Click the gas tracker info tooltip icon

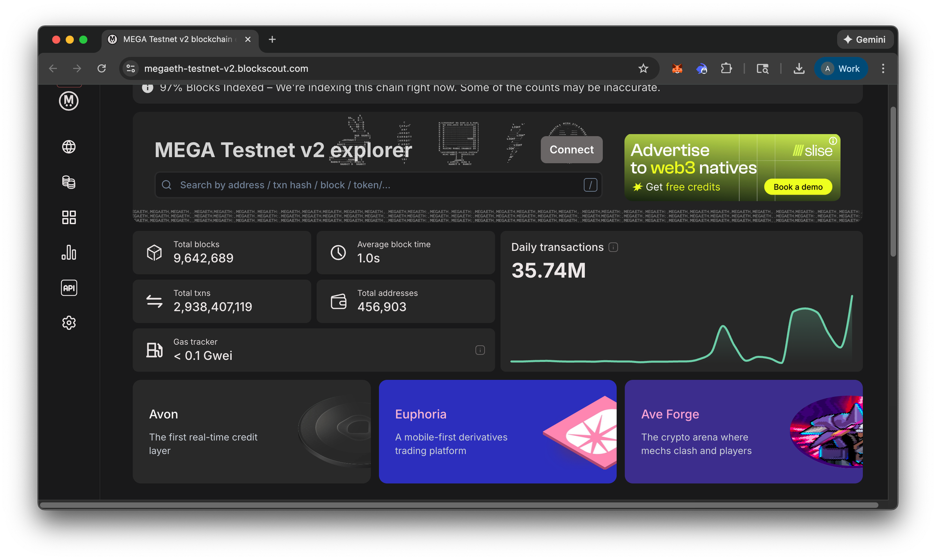click(480, 349)
